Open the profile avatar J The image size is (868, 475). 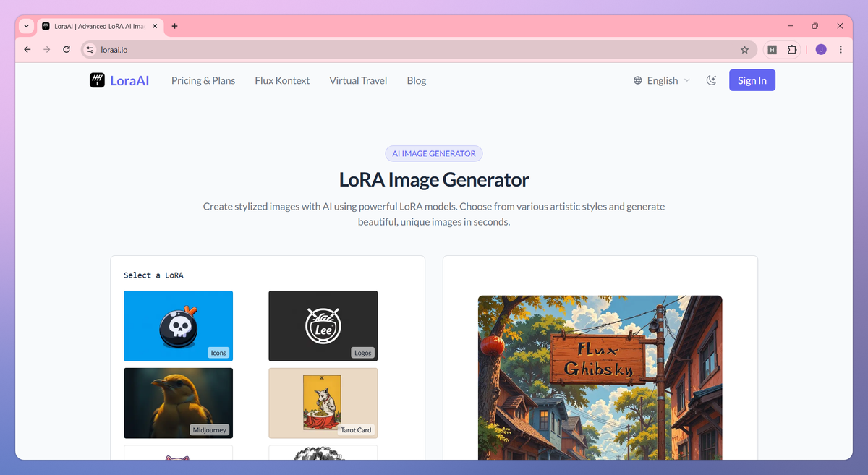click(x=821, y=50)
